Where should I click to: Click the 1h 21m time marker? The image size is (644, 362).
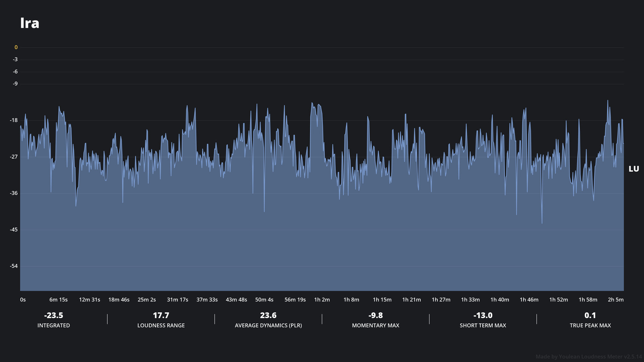412,300
